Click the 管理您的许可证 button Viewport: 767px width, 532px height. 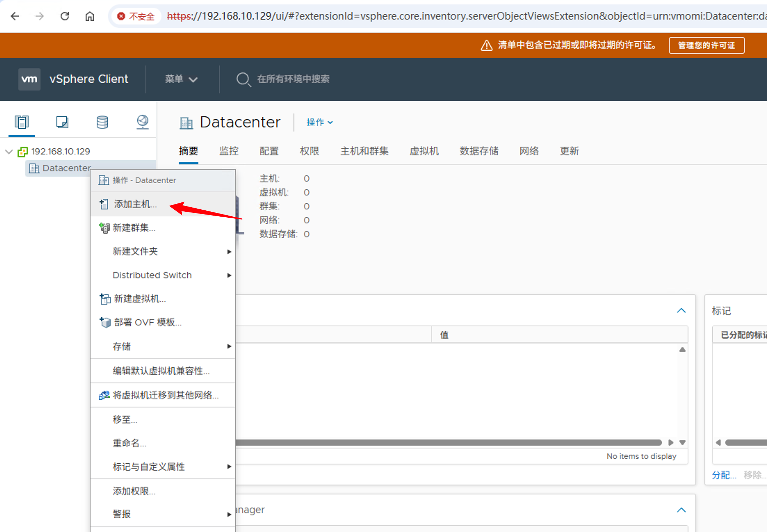707,45
